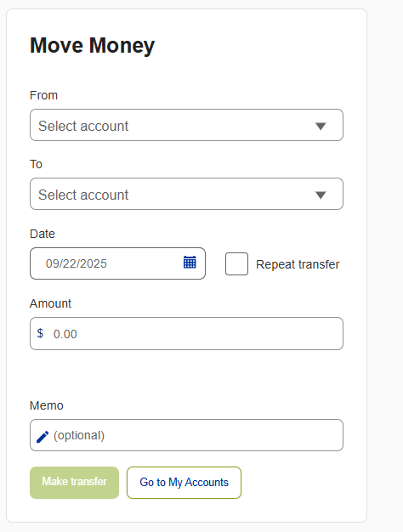Click the Repeat transfer label text

click(298, 264)
